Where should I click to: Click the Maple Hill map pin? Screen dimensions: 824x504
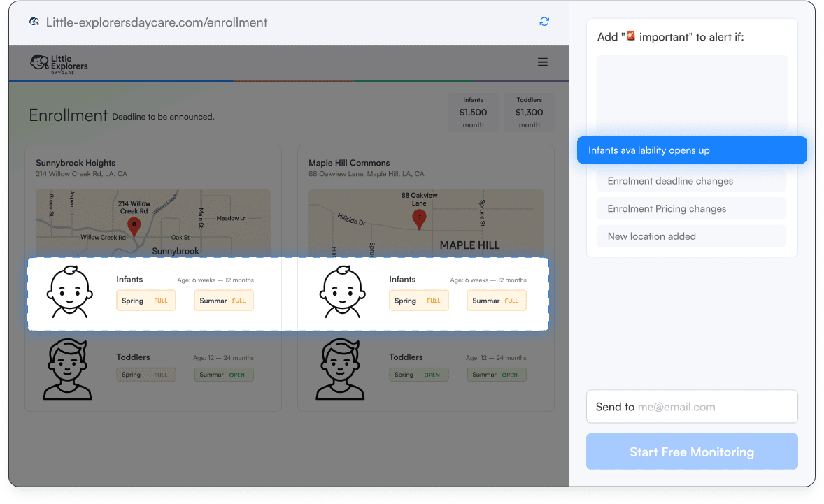[419, 218]
